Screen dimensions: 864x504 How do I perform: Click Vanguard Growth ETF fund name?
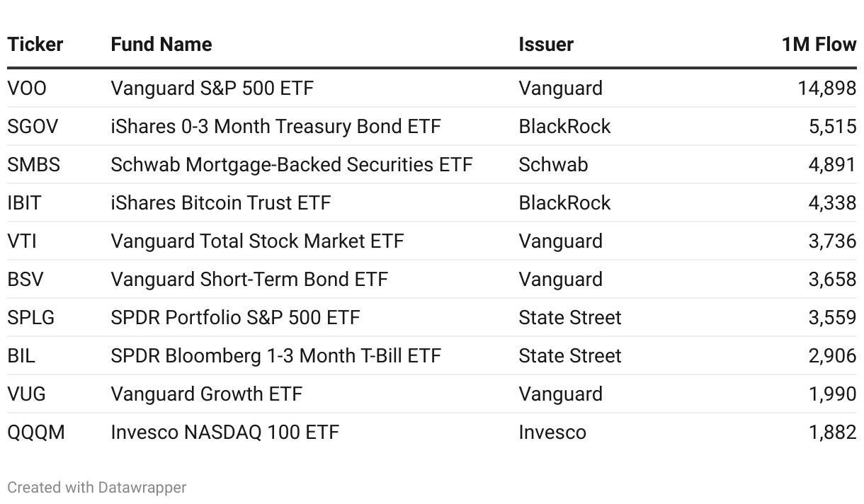tap(206, 394)
